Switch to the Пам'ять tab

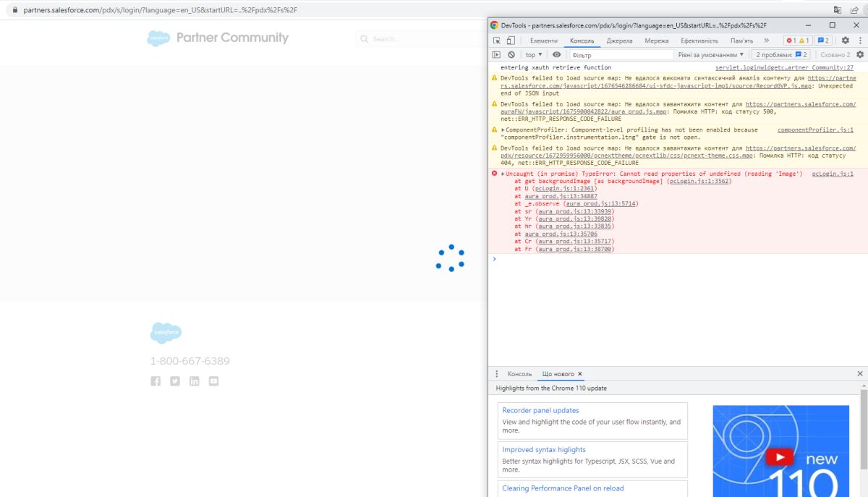pyautogui.click(x=741, y=41)
